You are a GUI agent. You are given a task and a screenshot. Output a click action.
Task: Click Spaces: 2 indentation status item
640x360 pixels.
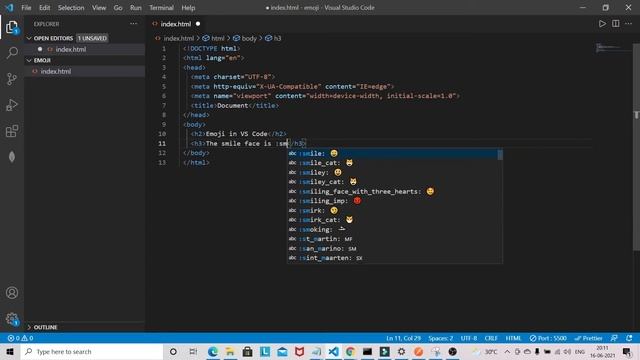(x=440, y=338)
